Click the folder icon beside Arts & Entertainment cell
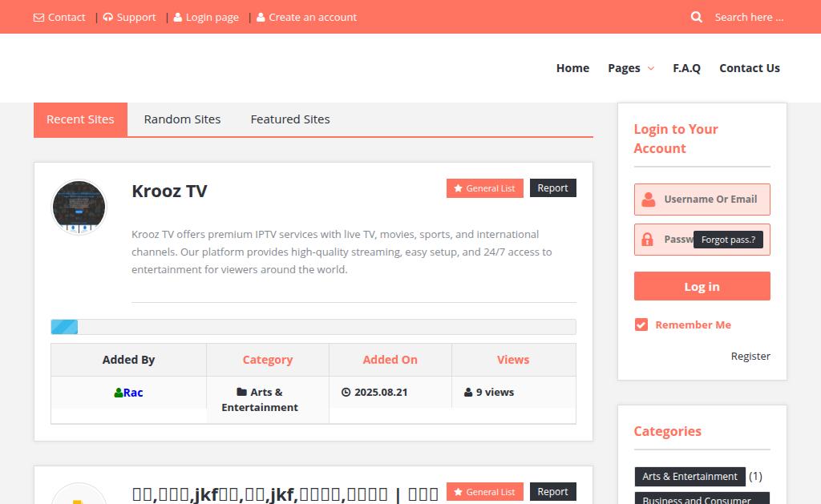 pyautogui.click(x=242, y=392)
